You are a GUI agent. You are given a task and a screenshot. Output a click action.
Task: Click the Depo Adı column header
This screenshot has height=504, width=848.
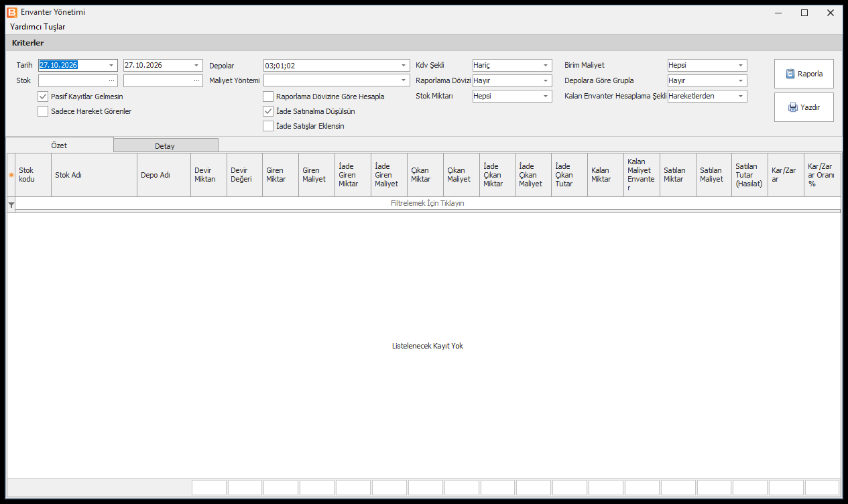[x=164, y=175]
